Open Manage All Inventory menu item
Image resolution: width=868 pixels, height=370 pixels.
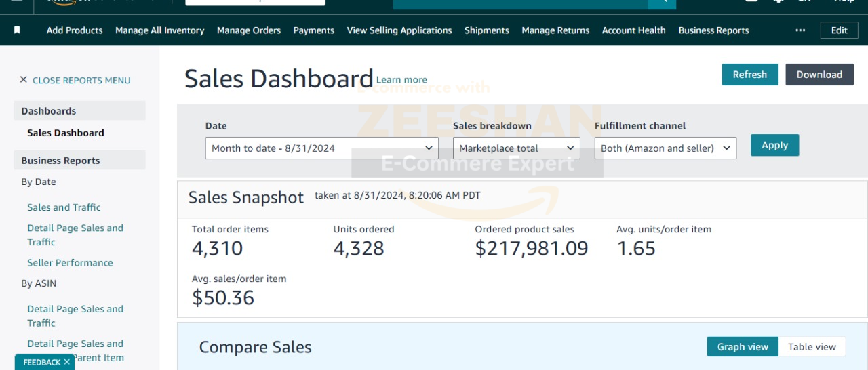click(159, 30)
